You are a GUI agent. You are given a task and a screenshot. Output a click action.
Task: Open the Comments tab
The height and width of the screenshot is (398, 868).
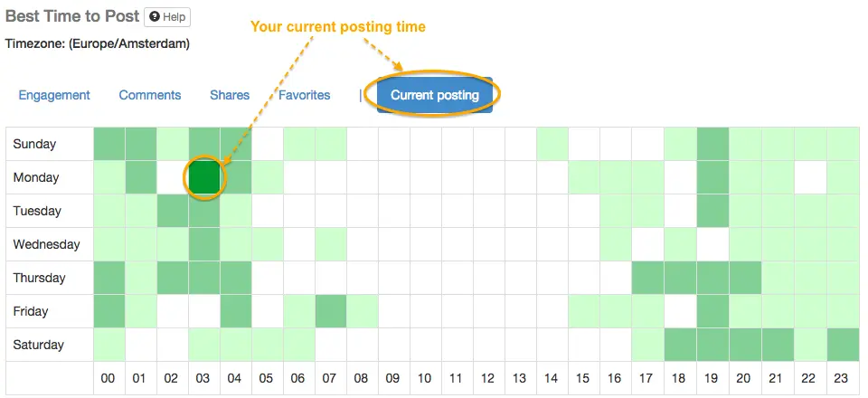point(150,95)
